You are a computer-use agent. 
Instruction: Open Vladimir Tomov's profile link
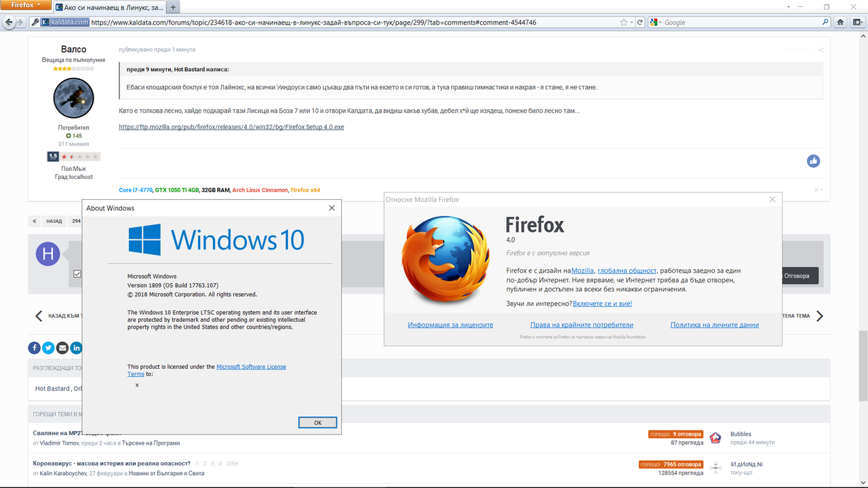[x=59, y=443]
